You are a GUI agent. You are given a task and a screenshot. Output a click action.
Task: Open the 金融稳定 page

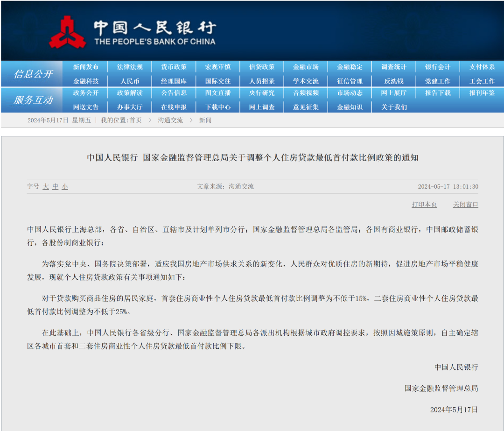pos(350,67)
